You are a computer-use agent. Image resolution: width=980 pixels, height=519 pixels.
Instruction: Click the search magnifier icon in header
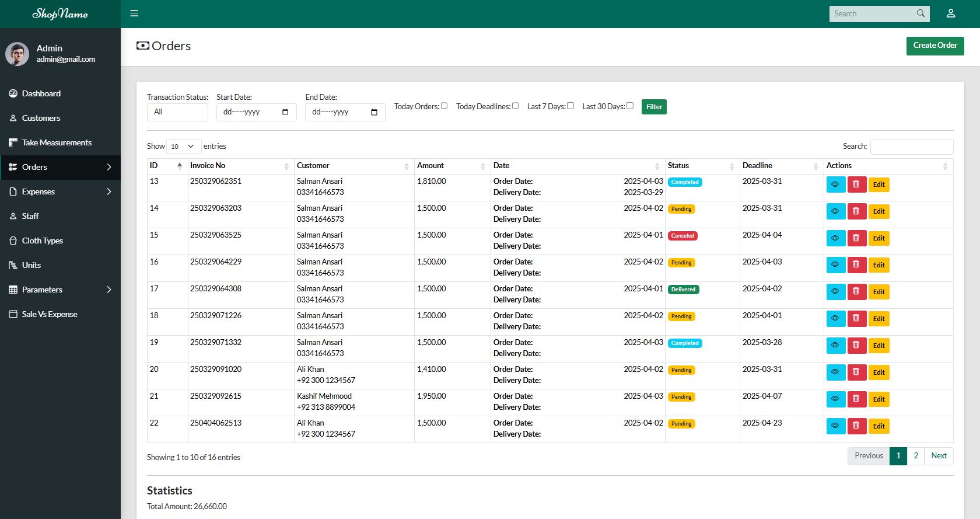[921, 13]
